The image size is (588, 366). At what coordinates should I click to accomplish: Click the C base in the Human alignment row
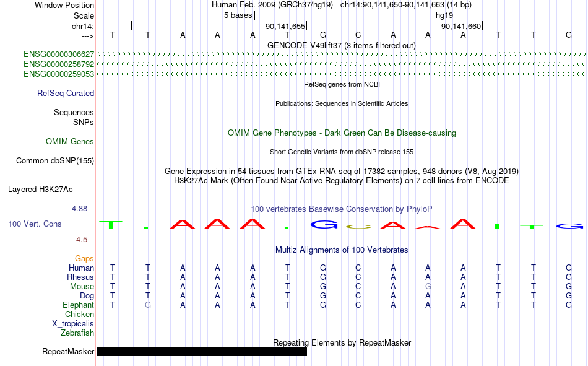tap(358, 268)
